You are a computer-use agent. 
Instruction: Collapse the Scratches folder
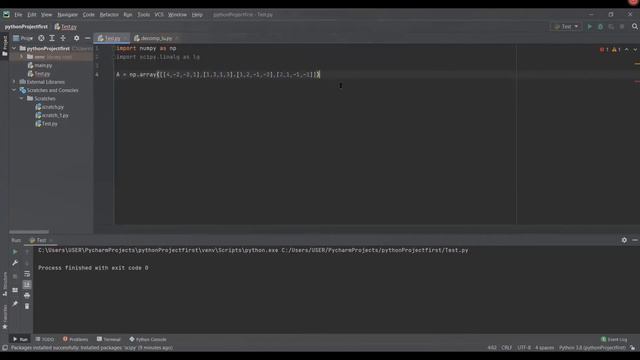tap(22, 98)
